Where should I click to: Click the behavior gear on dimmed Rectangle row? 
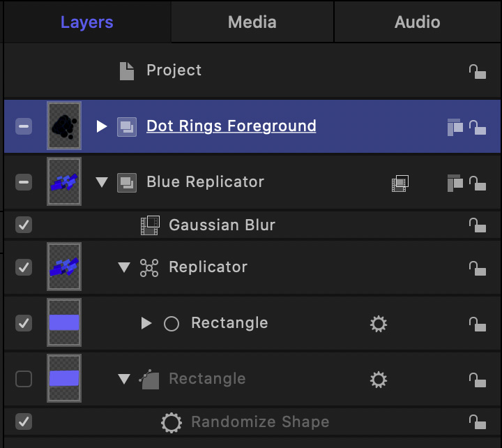click(x=379, y=380)
